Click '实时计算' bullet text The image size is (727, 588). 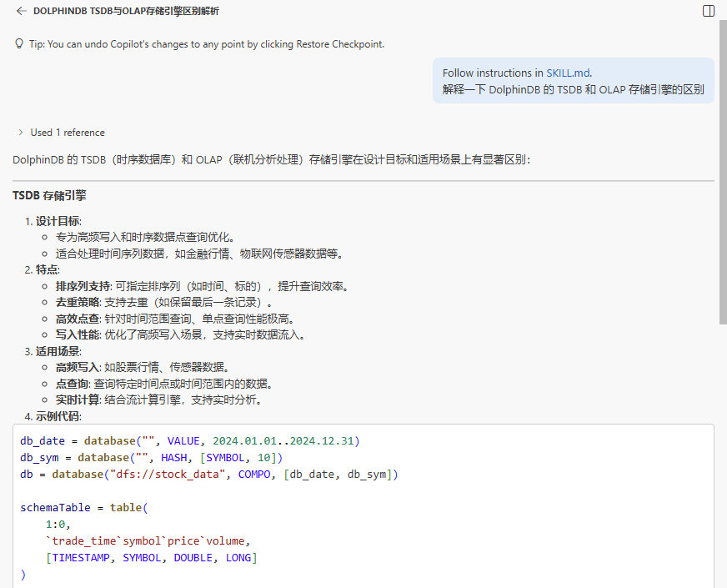tap(78, 400)
